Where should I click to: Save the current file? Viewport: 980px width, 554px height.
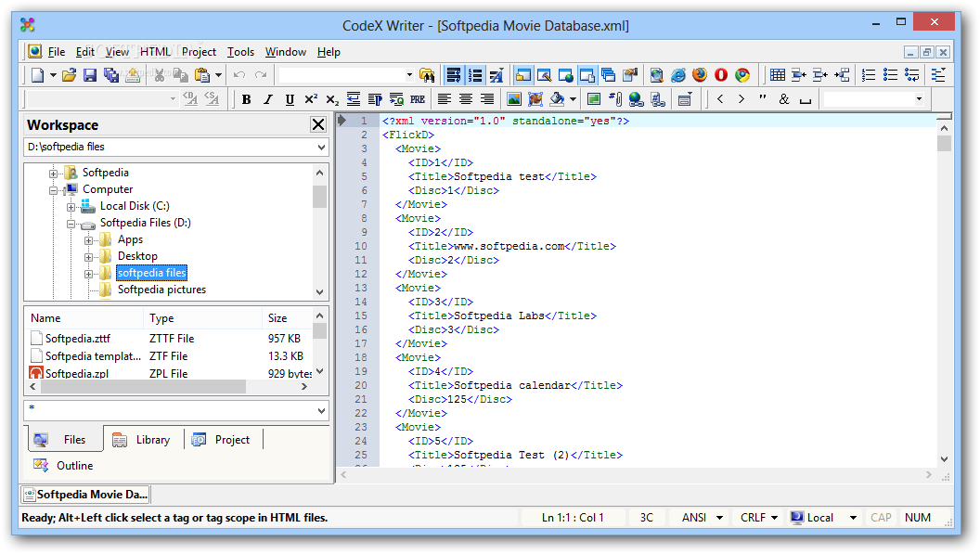click(x=90, y=76)
